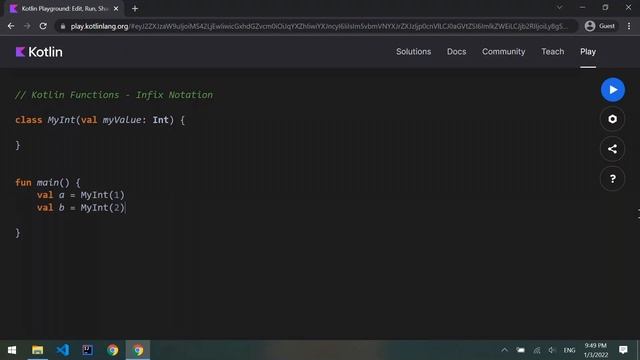Open the clock showing 9:49 PM
This screenshot has width=640, height=360.
(x=596, y=350)
